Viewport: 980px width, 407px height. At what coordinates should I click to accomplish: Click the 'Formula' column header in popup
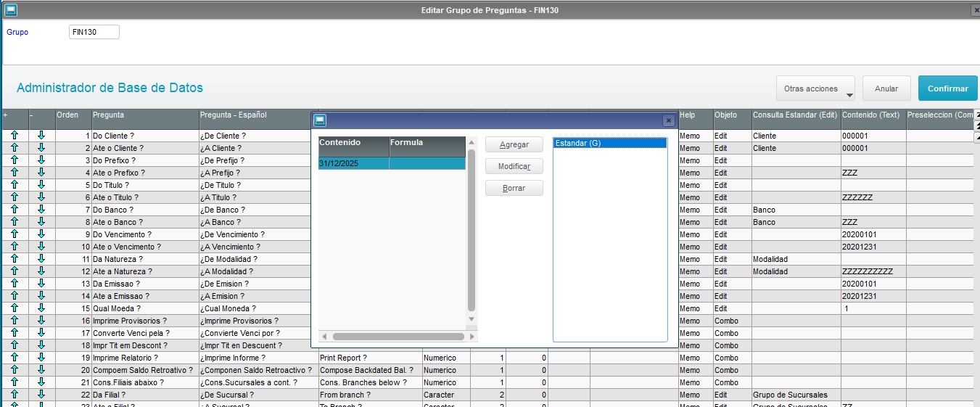(427, 146)
